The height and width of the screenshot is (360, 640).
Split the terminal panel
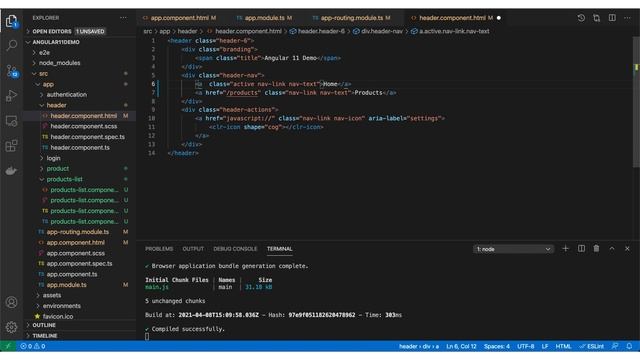tap(581, 249)
